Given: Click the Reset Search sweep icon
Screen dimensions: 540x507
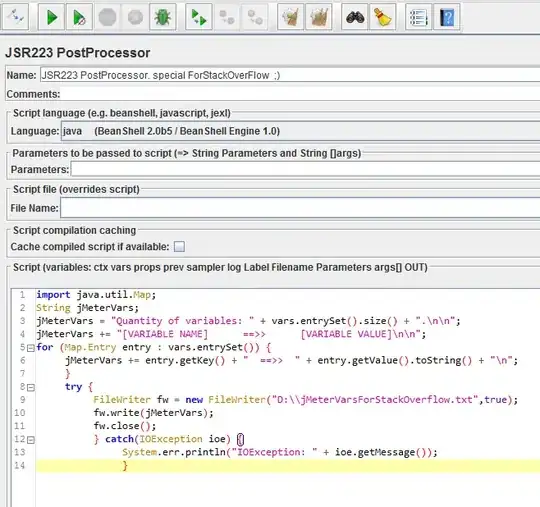Looking at the screenshot, I should click(x=383, y=17).
